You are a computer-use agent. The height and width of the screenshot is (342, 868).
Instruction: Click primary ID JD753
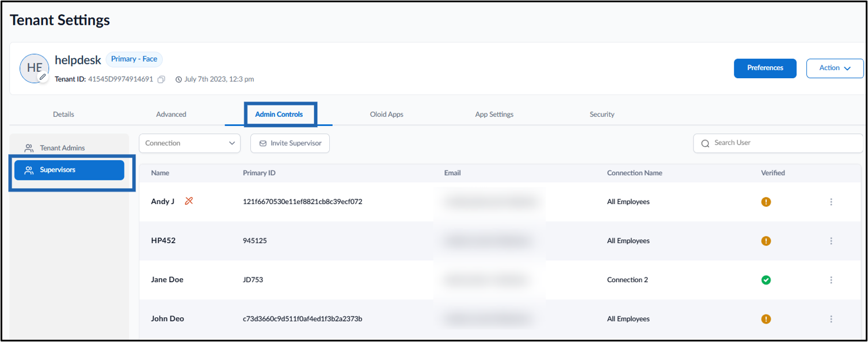tap(253, 280)
